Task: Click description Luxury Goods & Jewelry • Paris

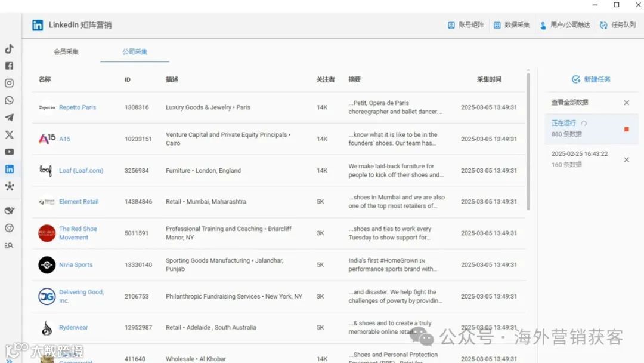Action: point(208,107)
